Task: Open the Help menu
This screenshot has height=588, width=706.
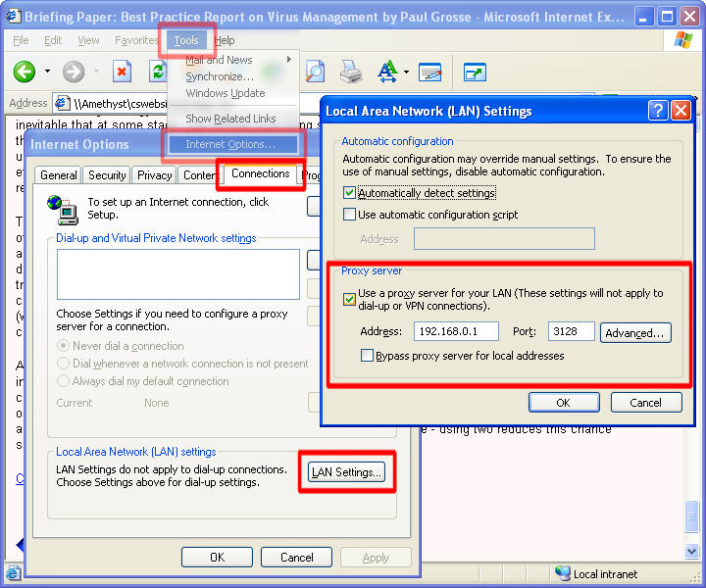Action: tap(225, 40)
